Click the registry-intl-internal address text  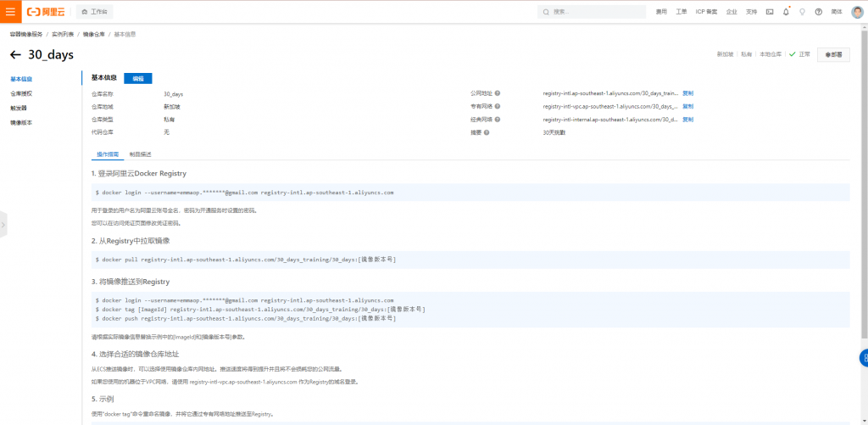tap(610, 119)
